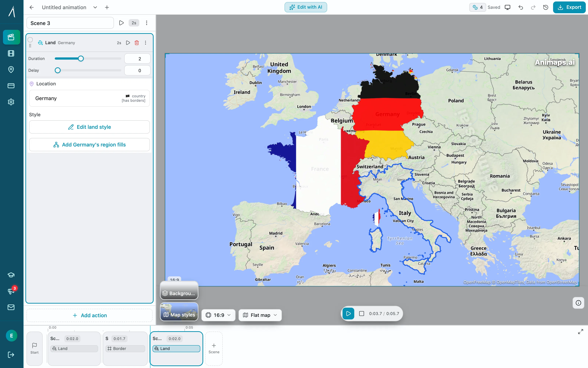Click the Land Germany action header

(89, 43)
